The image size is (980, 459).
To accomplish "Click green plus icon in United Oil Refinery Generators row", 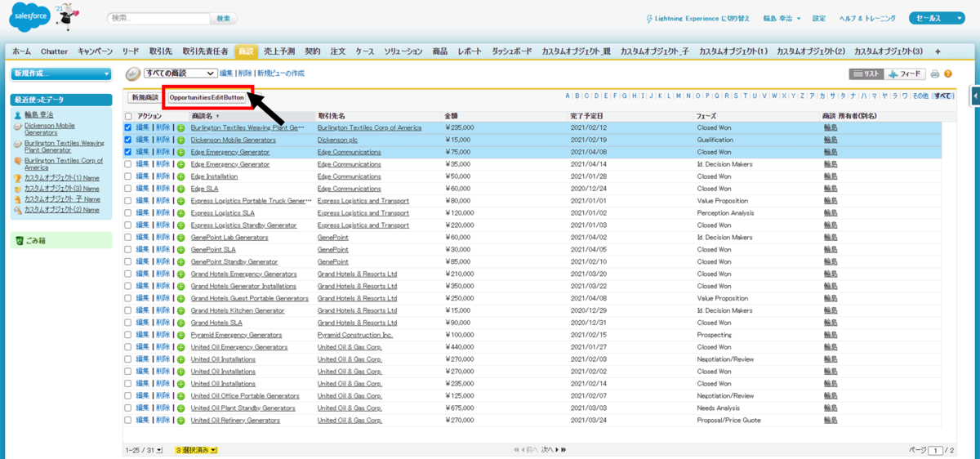I will [x=181, y=421].
